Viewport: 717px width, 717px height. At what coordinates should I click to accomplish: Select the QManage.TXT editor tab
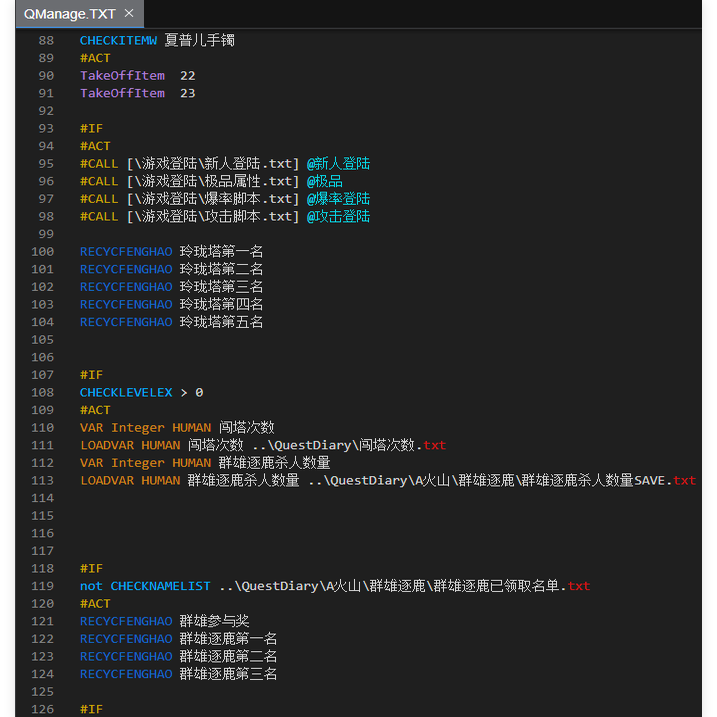(x=68, y=14)
